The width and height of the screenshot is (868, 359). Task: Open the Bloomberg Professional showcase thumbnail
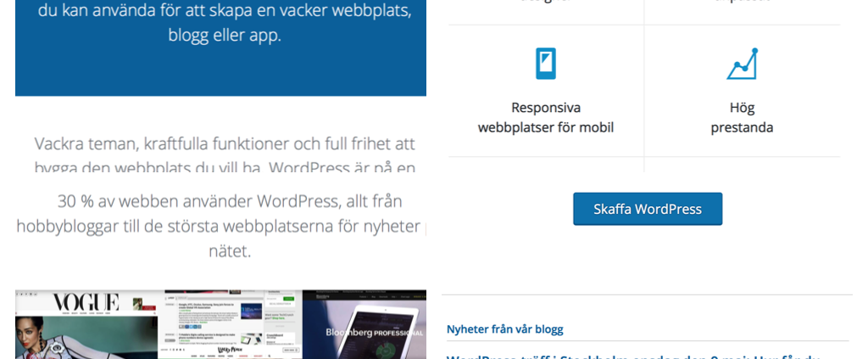(364, 324)
